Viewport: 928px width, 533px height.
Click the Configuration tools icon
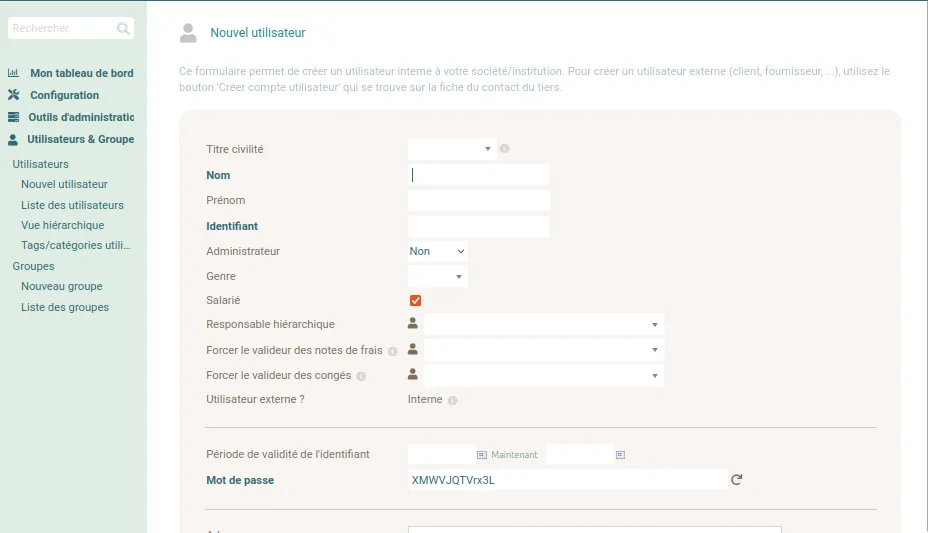tap(14, 95)
